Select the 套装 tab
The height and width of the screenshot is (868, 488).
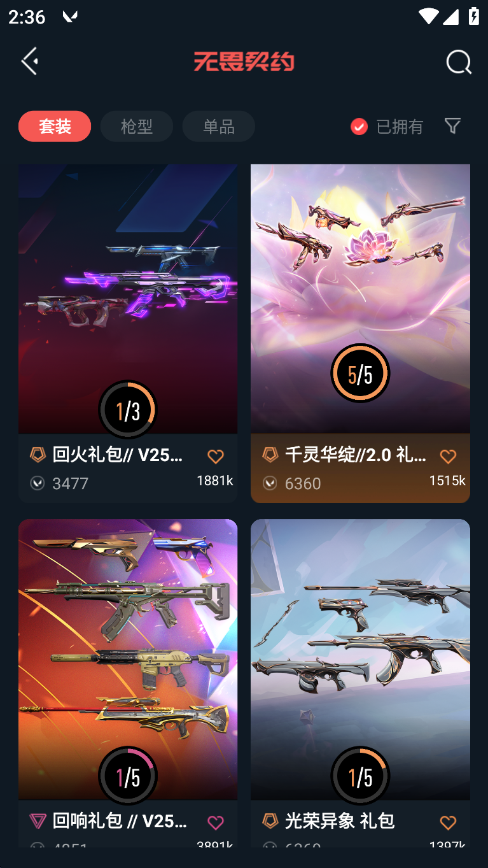click(x=55, y=126)
